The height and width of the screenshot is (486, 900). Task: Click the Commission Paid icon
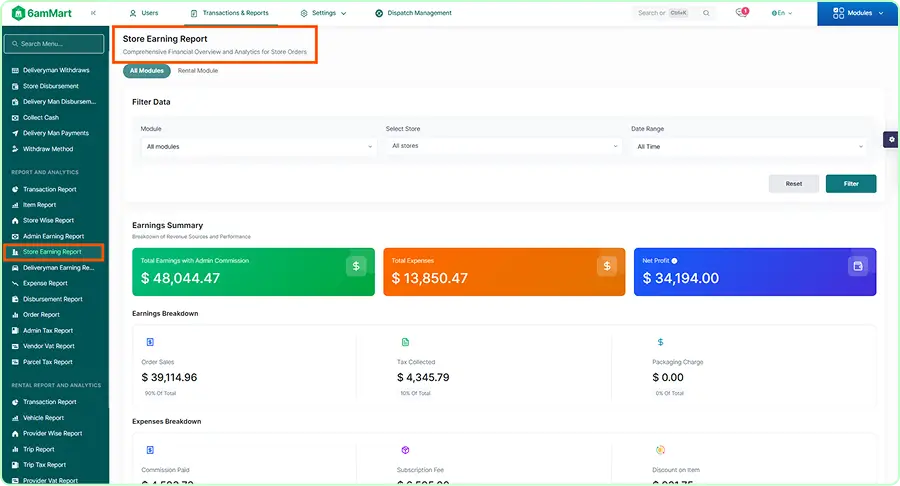click(150, 450)
